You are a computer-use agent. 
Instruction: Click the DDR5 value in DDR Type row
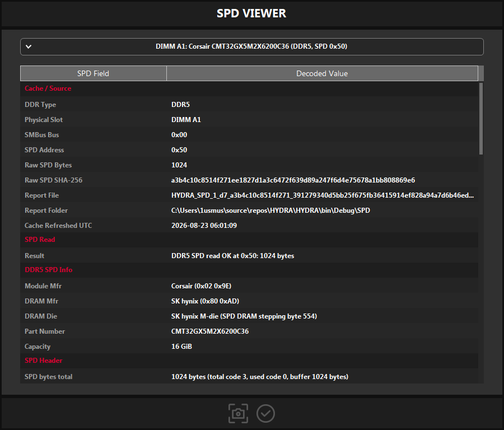180,105
